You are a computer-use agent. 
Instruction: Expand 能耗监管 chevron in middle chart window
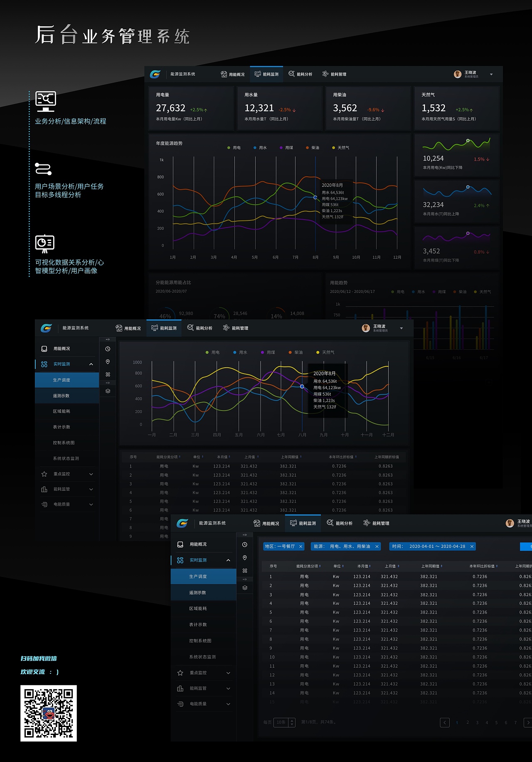[x=91, y=489]
